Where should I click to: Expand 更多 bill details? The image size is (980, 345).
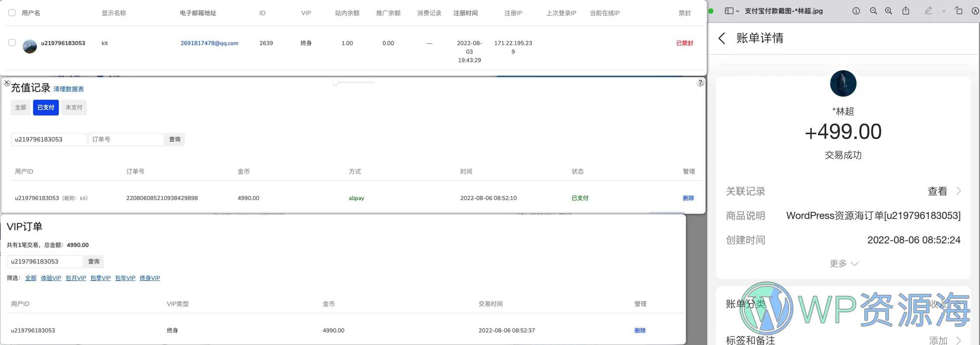[x=844, y=263]
